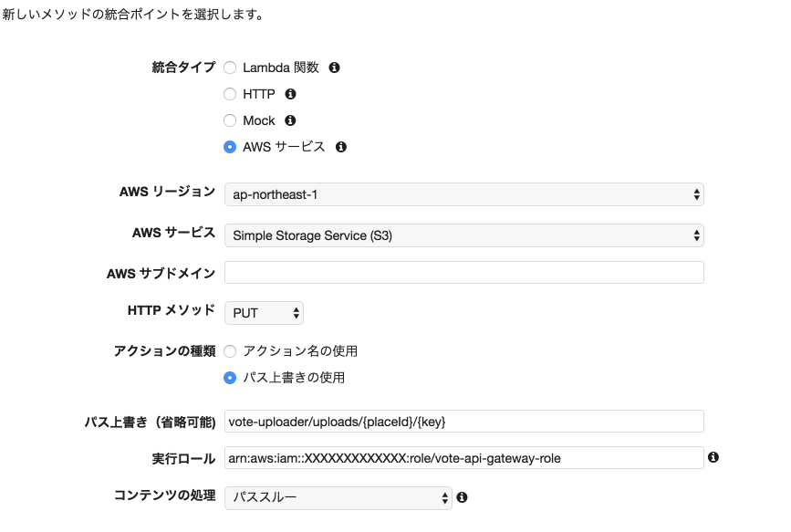791x532 pixels.
Task: Select the AWS サービス radio button
Action: [230, 147]
